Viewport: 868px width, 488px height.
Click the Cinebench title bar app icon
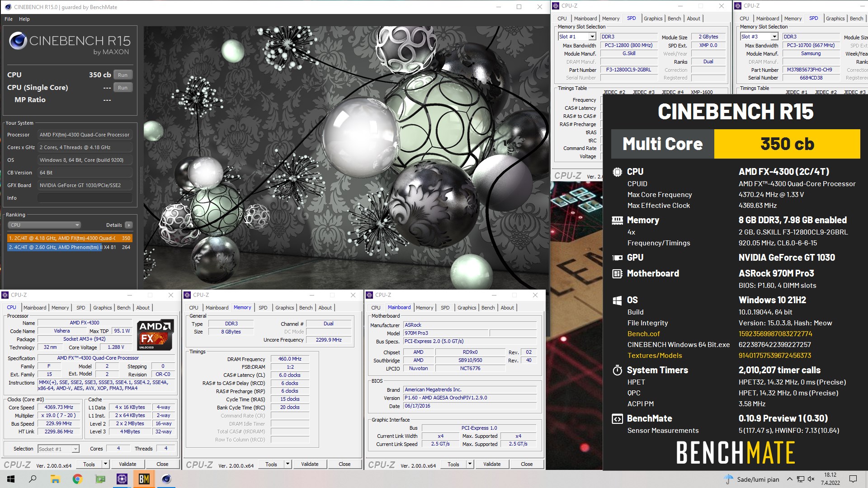pyautogui.click(x=8, y=7)
